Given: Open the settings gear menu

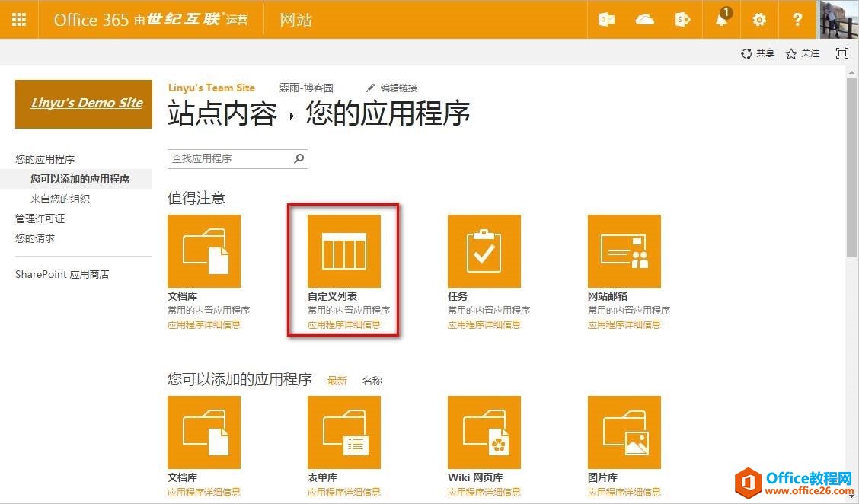Looking at the screenshot, I should click(759, 20).
